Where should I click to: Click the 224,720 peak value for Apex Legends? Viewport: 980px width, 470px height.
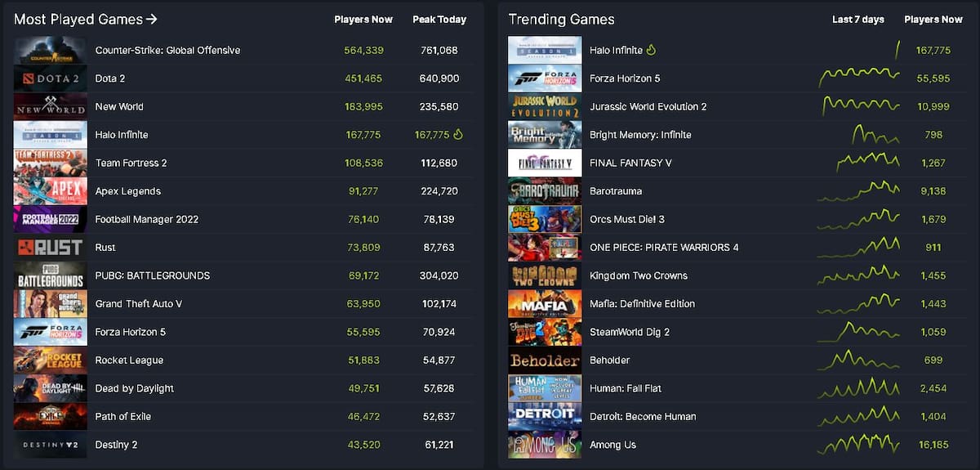(x=438, y=191)
